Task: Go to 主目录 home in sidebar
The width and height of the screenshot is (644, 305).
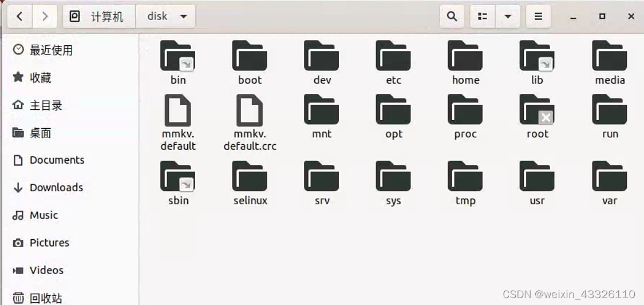Action: (46, 105)
